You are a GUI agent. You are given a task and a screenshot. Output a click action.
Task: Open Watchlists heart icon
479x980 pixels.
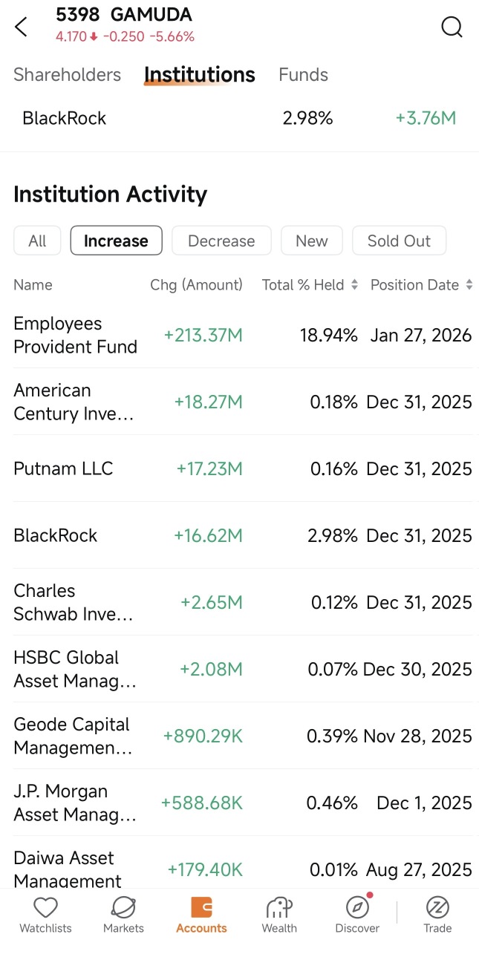(46, 907)
